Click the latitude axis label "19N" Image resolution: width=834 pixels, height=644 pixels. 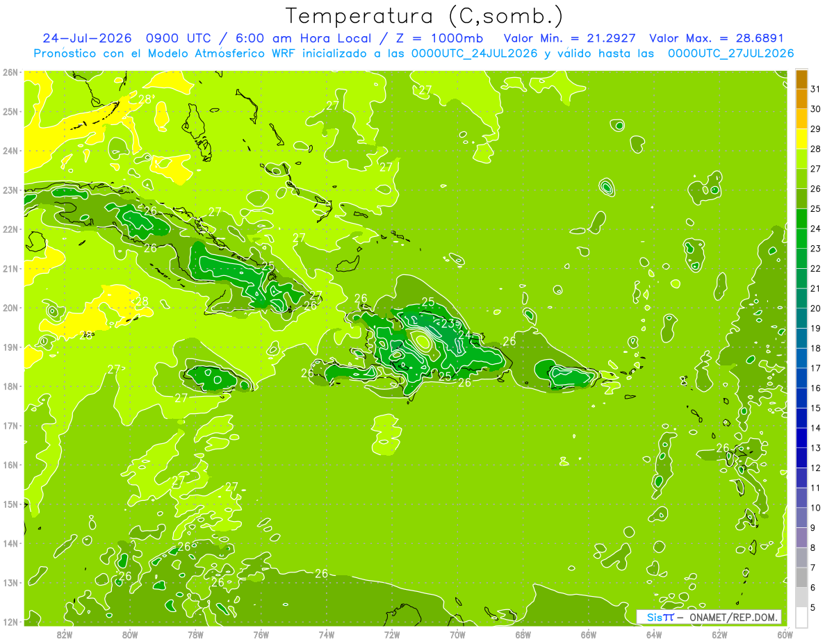pos(10,347)
